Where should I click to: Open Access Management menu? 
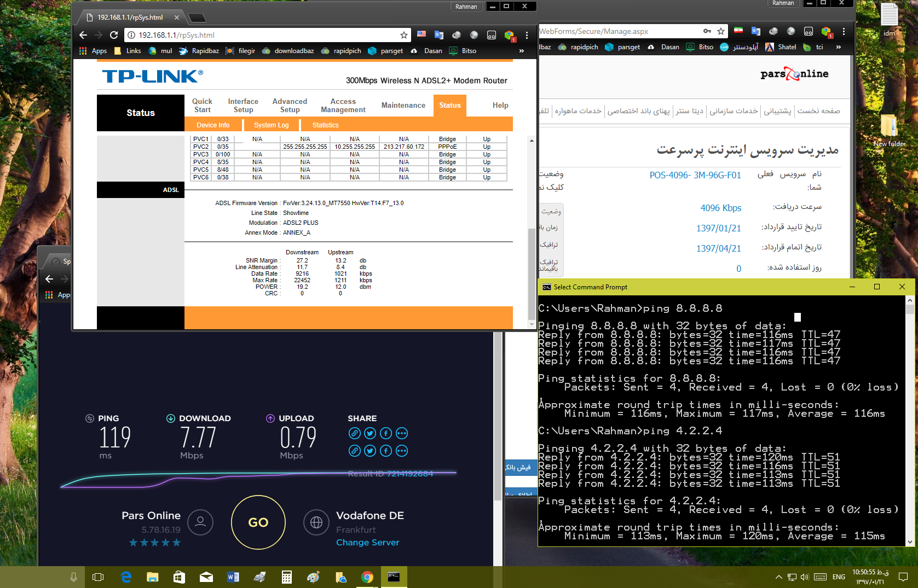[343, 106]
